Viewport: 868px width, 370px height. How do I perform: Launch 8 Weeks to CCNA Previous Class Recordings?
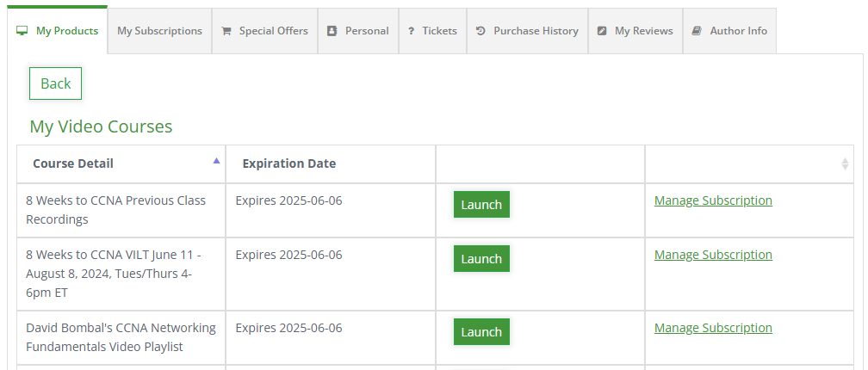pyautogui.click(x=481, y=205)
